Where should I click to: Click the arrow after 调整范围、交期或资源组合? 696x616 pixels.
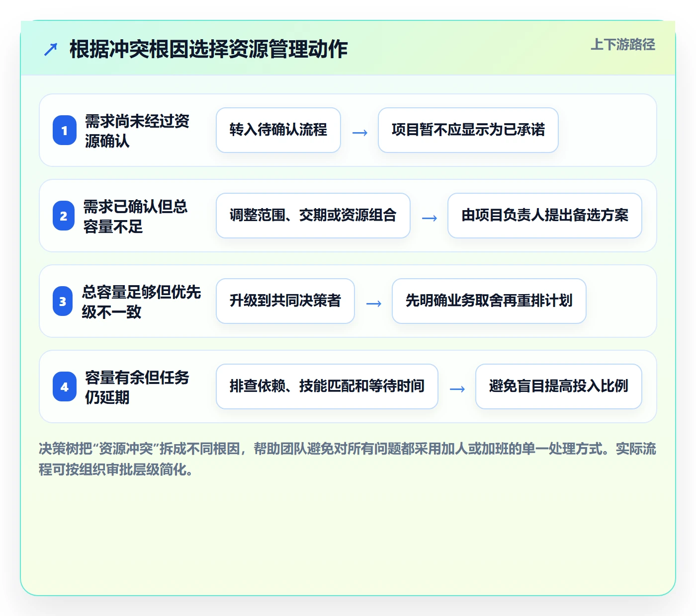(430, 218)
